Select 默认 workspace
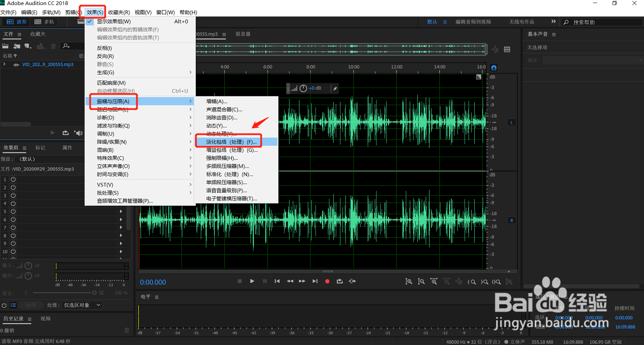644x345 pixels. pos(432,22)
